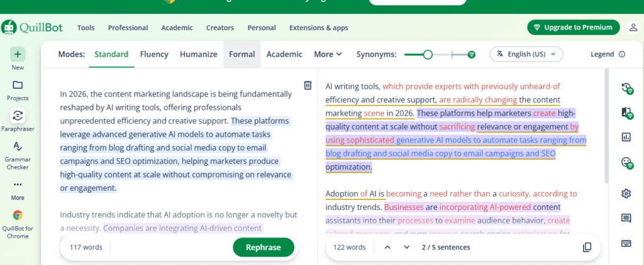Select the Standard mode tab
The height and width of the screenshot is (265, 644).
coord(111,54)
